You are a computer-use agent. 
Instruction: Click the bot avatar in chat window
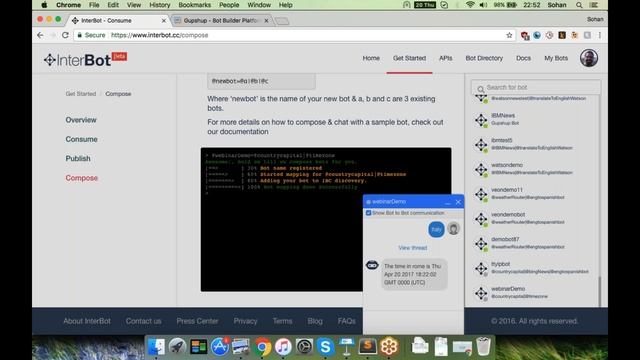point(372,265)
